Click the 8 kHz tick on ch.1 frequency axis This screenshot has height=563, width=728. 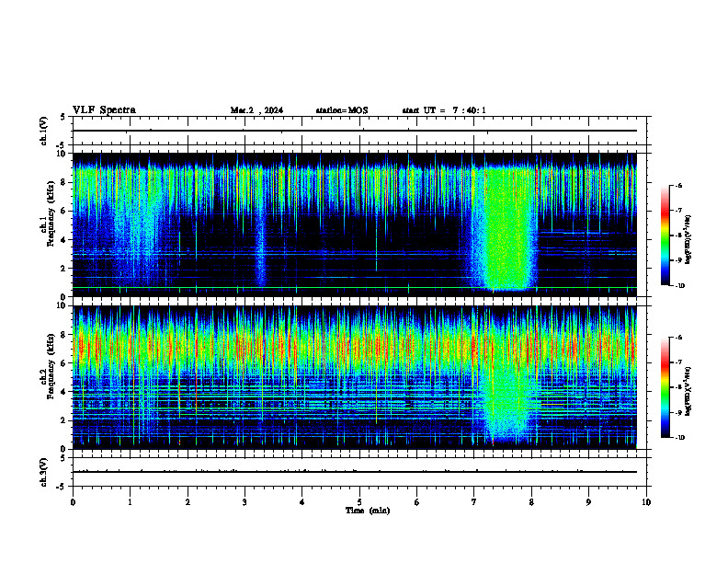coord(63,182)
